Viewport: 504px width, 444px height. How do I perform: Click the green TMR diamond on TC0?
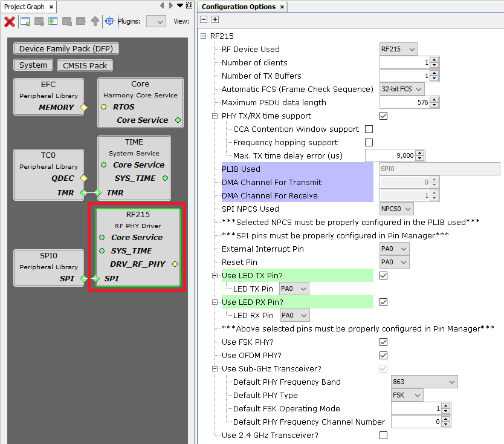[83, 193]
